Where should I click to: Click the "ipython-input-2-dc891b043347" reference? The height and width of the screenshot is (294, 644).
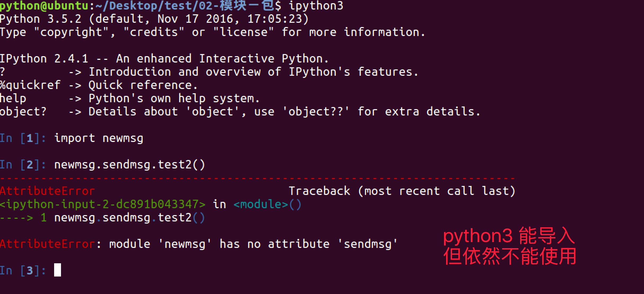102,204
